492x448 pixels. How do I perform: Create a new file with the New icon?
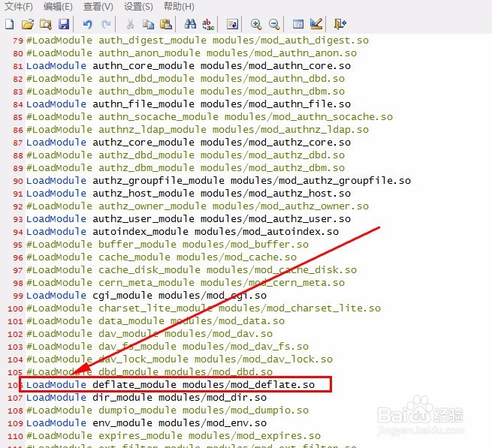click(x=10, y=24)
